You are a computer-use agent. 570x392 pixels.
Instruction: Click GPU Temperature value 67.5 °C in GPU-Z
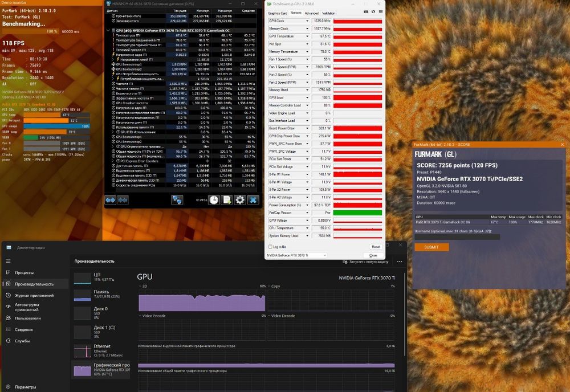[x=321, y=36]
